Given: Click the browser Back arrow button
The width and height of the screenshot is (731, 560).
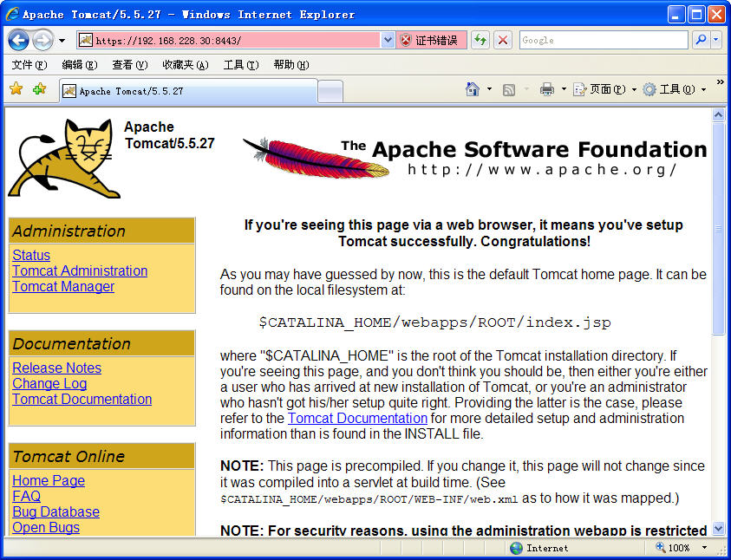Looking at the screenshot, I should pos(18,40).
